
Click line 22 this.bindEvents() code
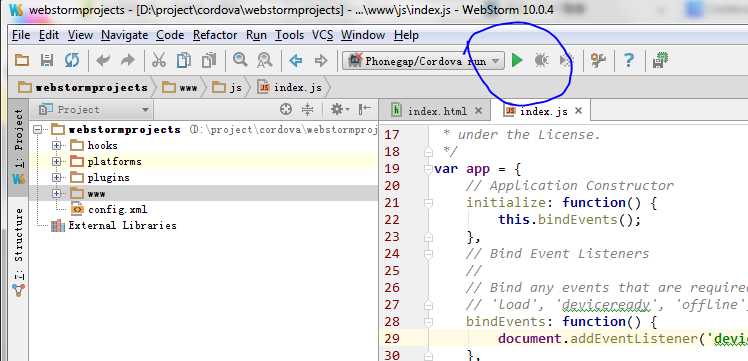(570, 220)
